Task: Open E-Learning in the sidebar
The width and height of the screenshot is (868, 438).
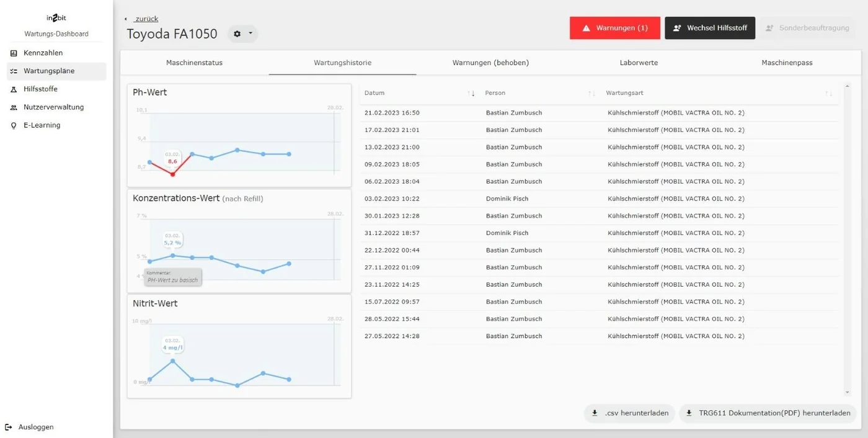Action: click(x=56, y=125)
